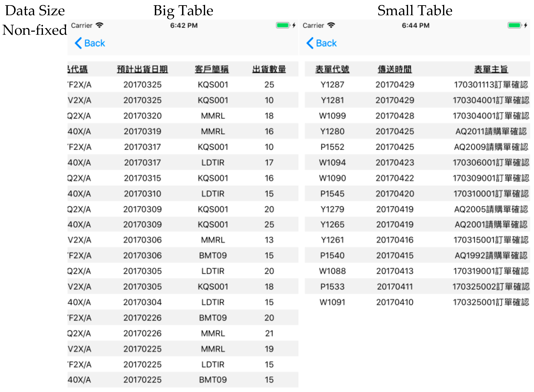The width and height of the screenshot is (534, 392).
Task: Click the 表單代號 column header
Action: [x=332, y=69]
